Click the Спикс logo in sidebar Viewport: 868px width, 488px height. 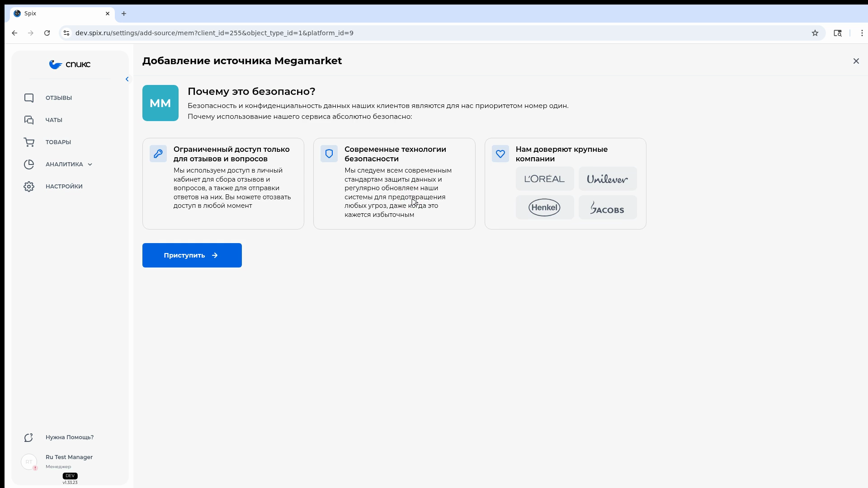pos(70,65)
